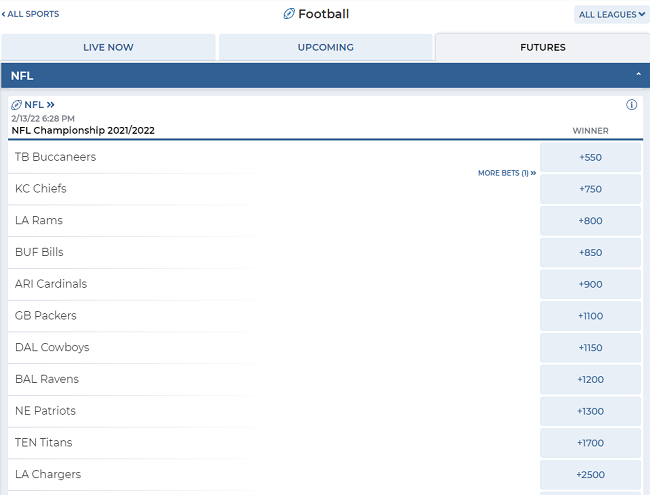
Task: Open the All Leagues dropdown
Action: (611, 15)
